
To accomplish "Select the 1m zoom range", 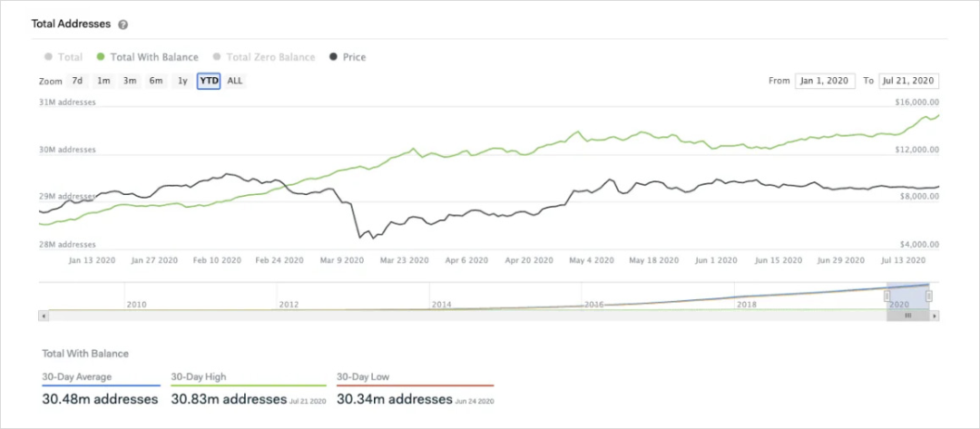I will (x=103, y=81).
